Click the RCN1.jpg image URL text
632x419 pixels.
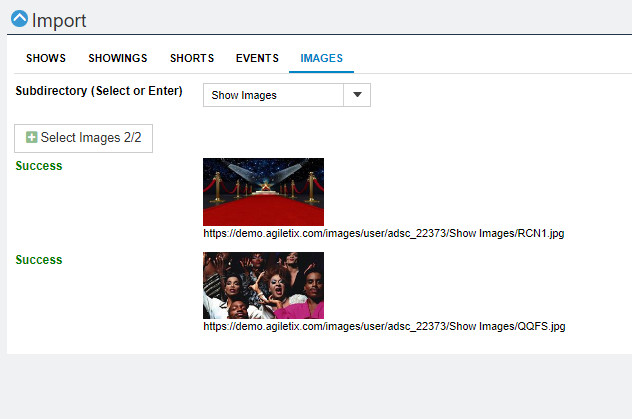[383, 233]
